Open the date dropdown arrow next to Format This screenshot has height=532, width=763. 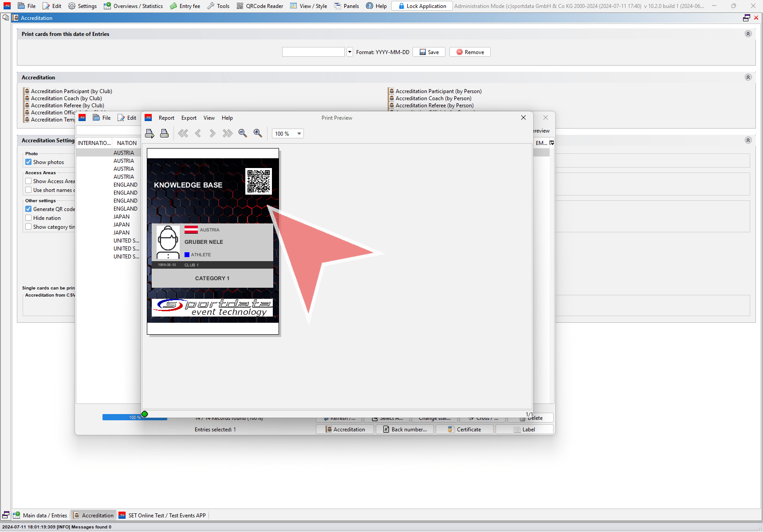point(350,52)
